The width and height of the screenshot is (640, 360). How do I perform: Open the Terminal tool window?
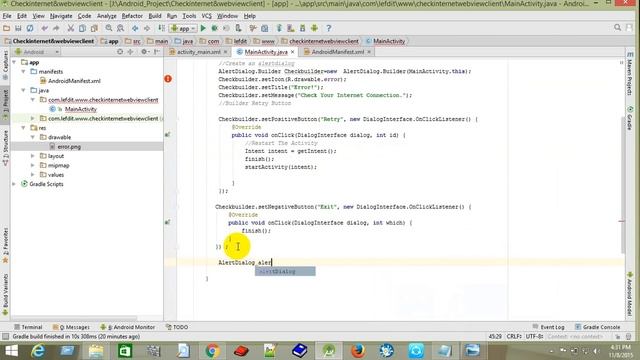pyautogui.click(x=28, y=327)
